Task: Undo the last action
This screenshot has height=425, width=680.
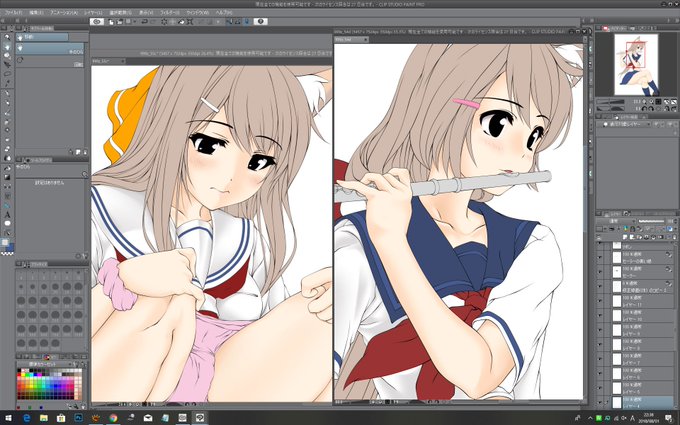Action: tap(144, 22)
